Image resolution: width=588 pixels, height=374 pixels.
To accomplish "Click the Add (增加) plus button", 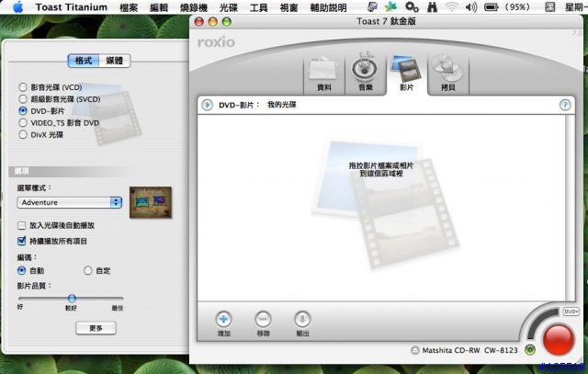I will [223, 320].
